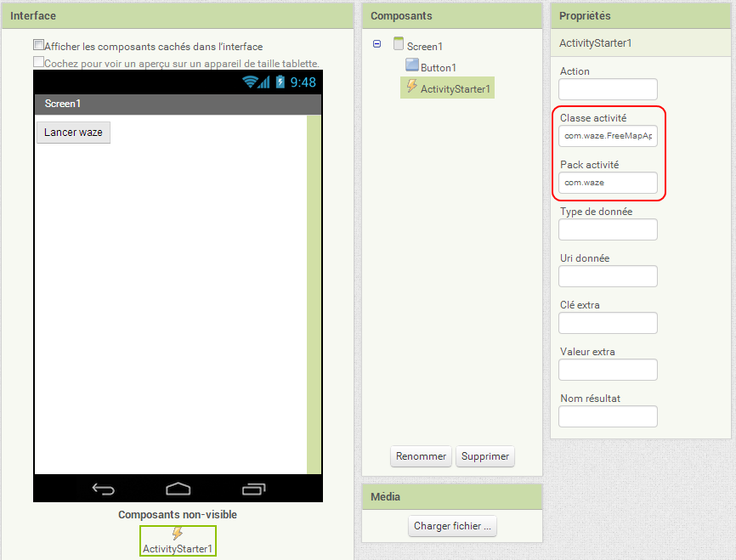The image size is (736, 560).
Task: Click the ActivityStarter1 name under Propriétés
Action: (595, 43)
